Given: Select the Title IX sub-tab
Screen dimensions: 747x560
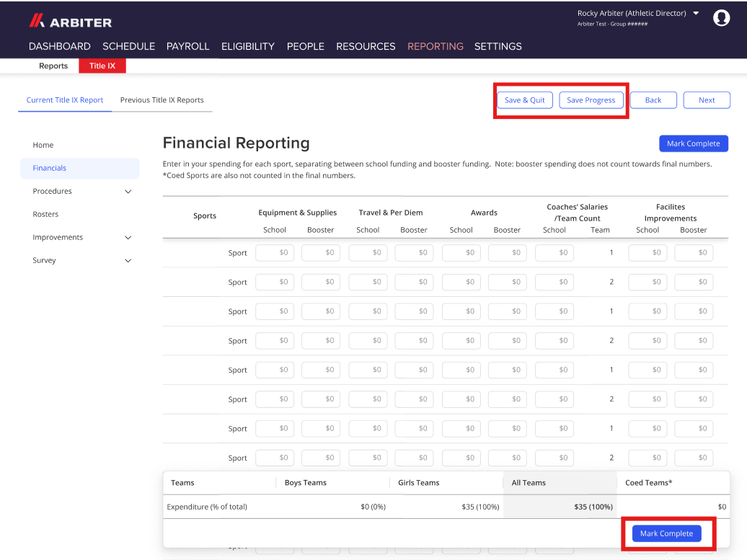Looking at the screenshot, I should (102, 66).
